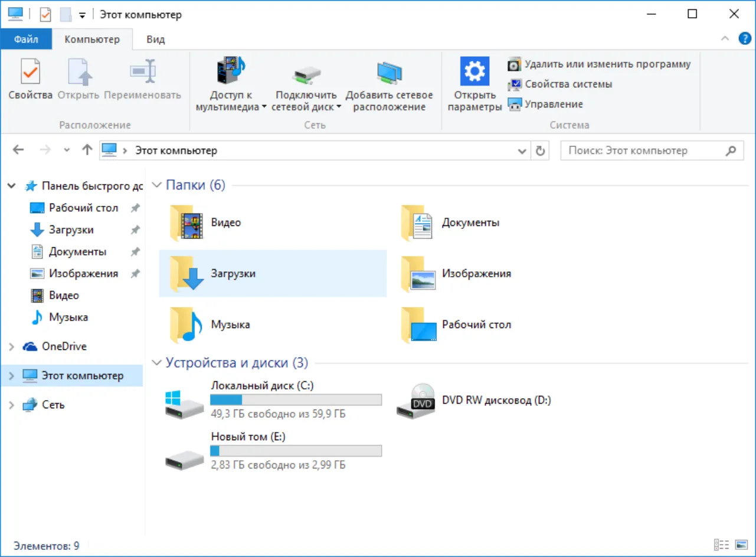Image resolution: width=756 pixels, height=557 pixels.
Task: Select Изображения in the sidebar
Action: [x=83, y=273]
